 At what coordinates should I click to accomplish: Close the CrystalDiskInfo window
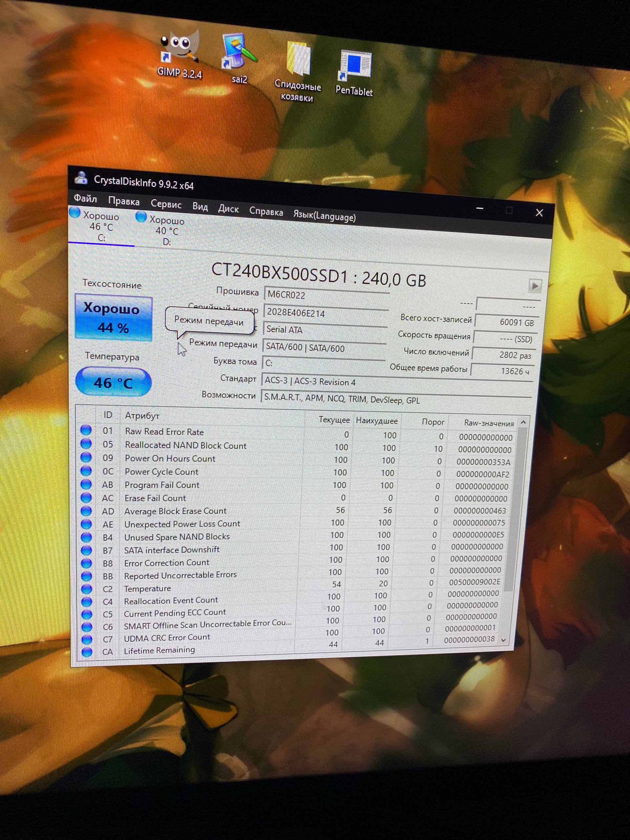pyautogui.click(x=539, y=212)
